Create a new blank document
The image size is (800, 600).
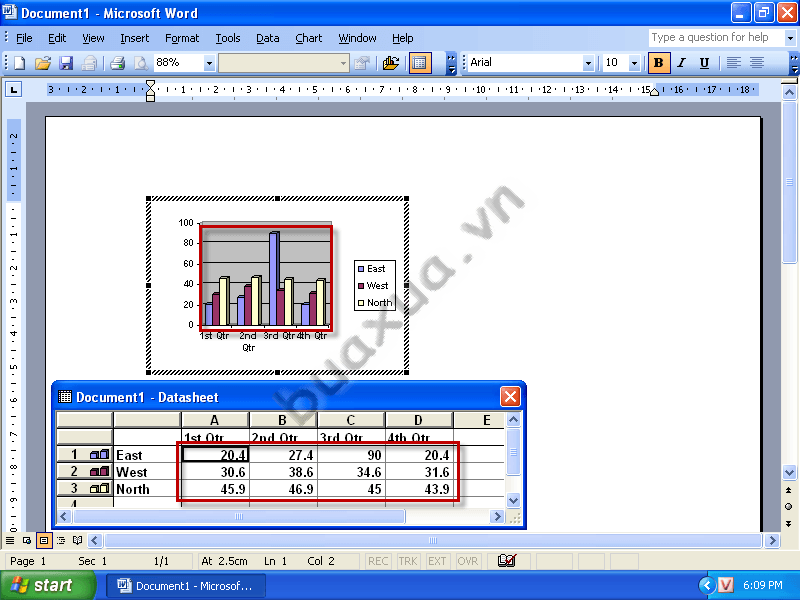click(x=19, y=63)
